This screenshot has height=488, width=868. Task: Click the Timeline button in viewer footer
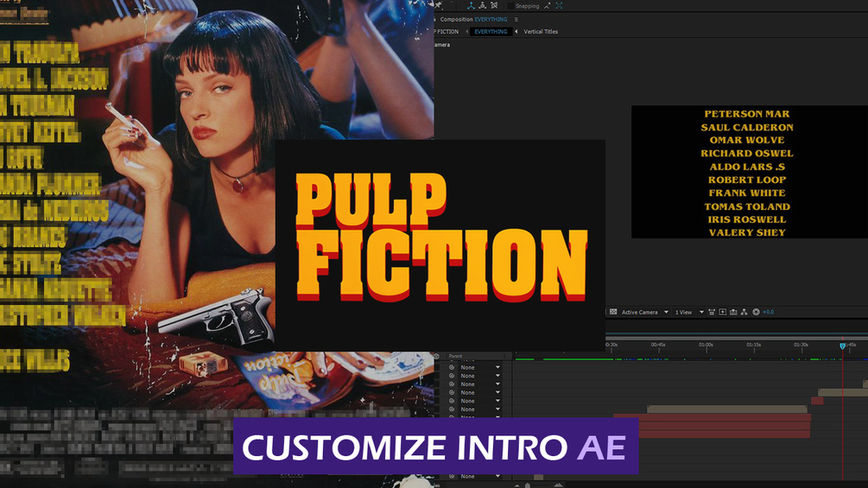[x=733, y=312]
